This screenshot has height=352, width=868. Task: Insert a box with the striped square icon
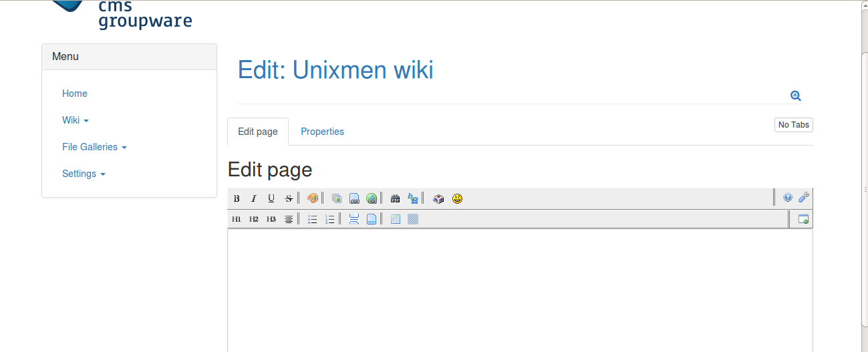(x=413, y=219)
